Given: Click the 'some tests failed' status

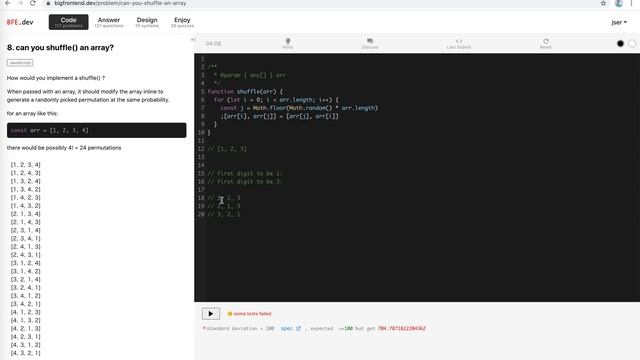Looking at the screenshot, I should 249,313.
